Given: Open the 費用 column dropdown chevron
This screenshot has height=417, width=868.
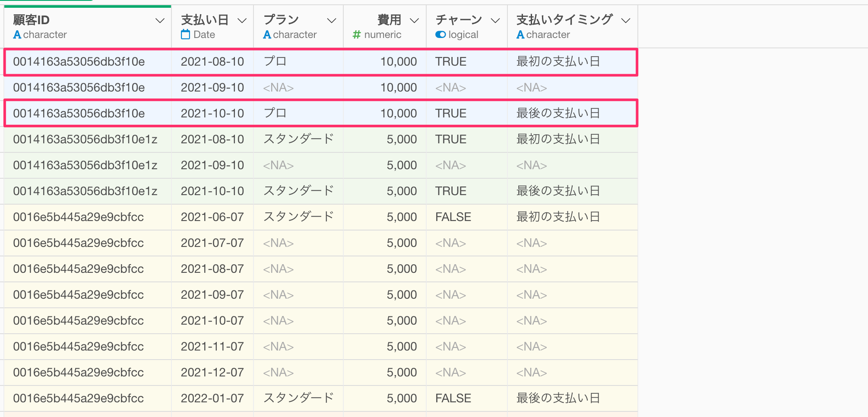Looking at the screenshot, I should pyautogui.click(x=414, y=21).
